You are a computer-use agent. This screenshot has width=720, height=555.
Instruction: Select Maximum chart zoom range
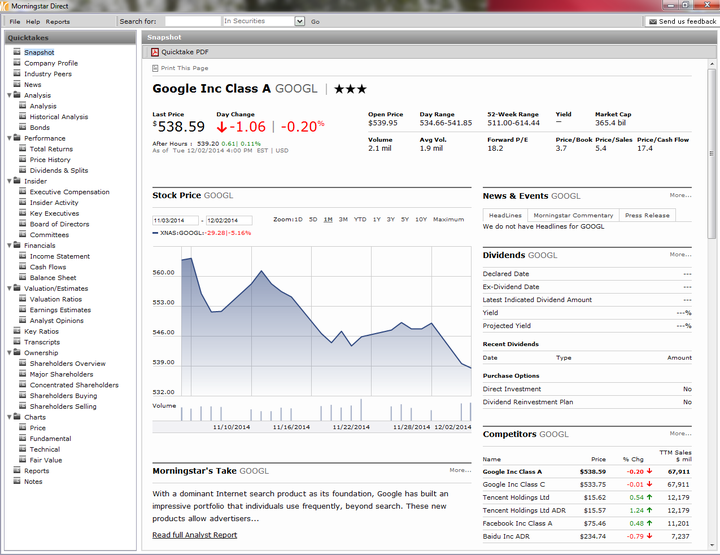click(448, 219)
